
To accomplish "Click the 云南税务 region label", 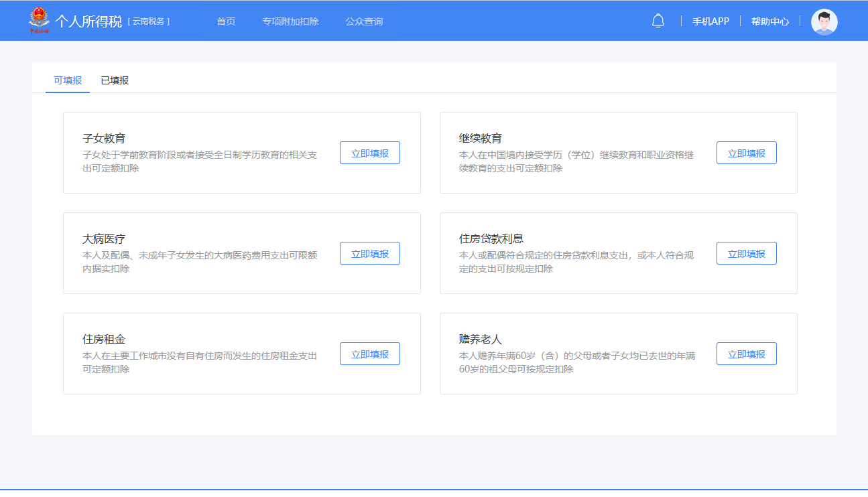I will (149, 21).
